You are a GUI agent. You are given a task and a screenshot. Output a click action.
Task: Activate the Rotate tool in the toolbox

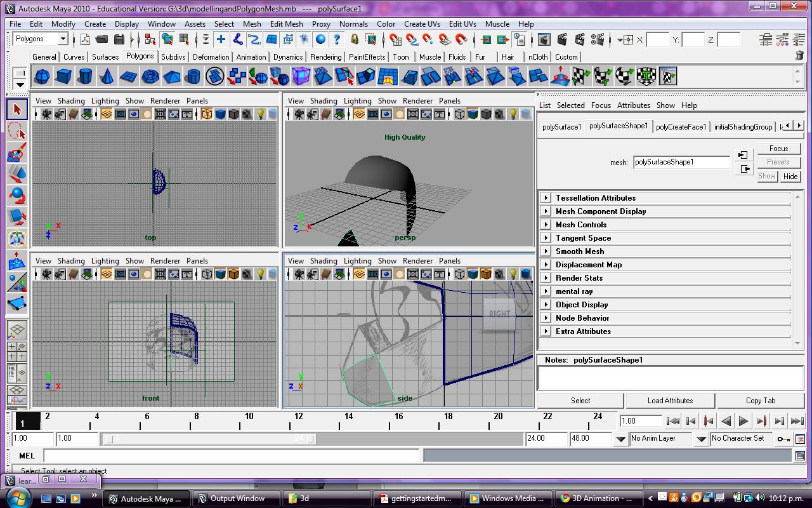click(17, 194)
